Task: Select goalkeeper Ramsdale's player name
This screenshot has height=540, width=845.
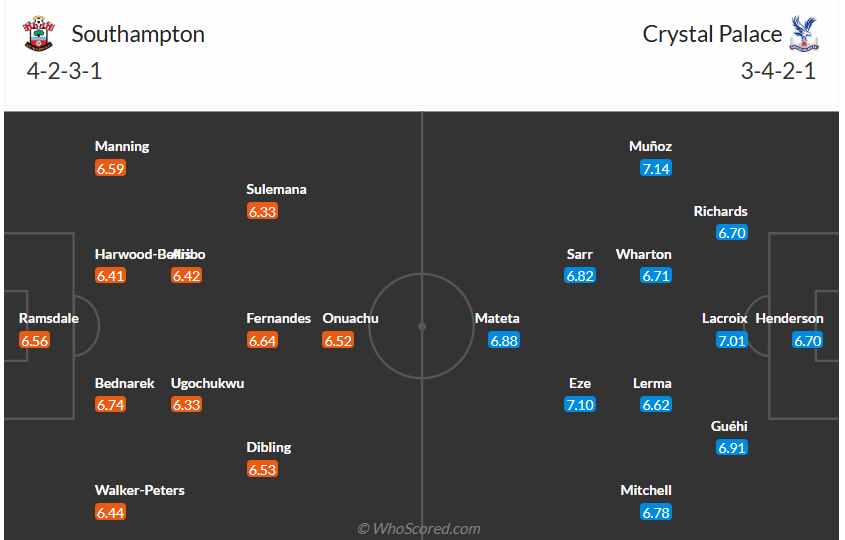Action: point(49,319)
